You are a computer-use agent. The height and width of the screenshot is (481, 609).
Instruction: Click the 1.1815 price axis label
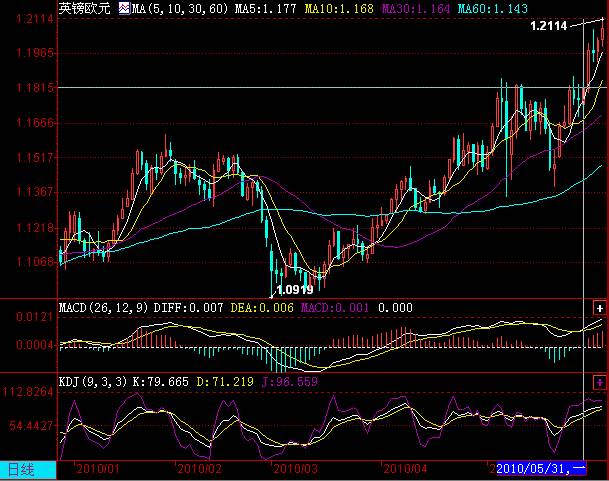coord(35,88)
